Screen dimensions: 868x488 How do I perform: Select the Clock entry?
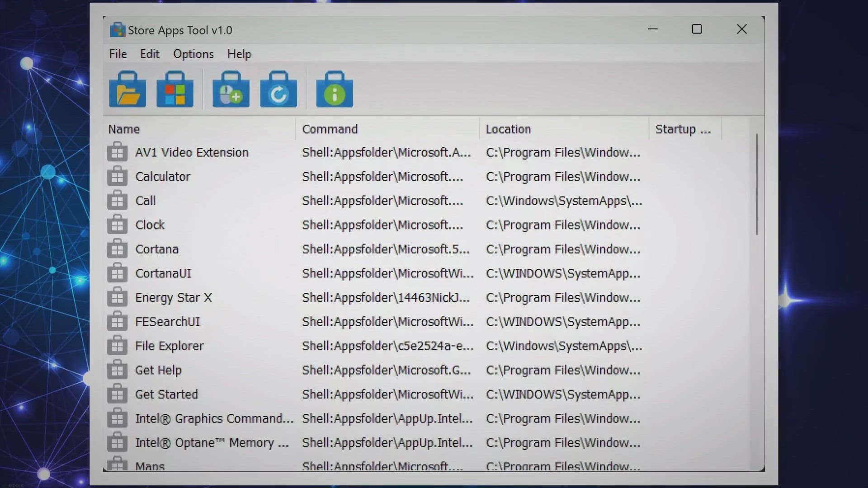pos(150,225)
